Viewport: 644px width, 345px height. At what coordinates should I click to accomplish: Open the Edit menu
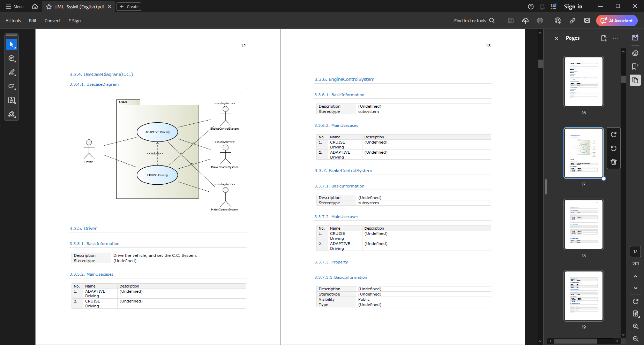[32, 21]
